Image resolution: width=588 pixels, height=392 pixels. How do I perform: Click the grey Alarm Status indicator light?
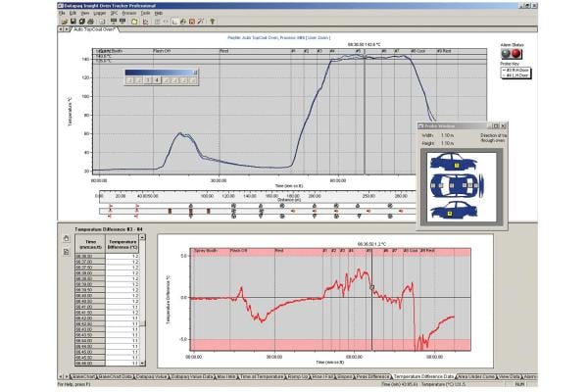(x=506, y=55)
